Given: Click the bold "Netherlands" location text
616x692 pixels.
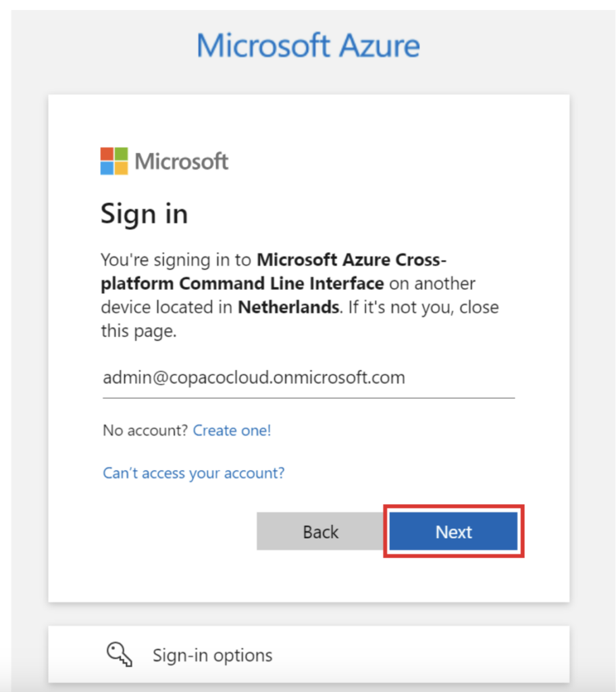Looking at the screenshot, I should (288, 307).
